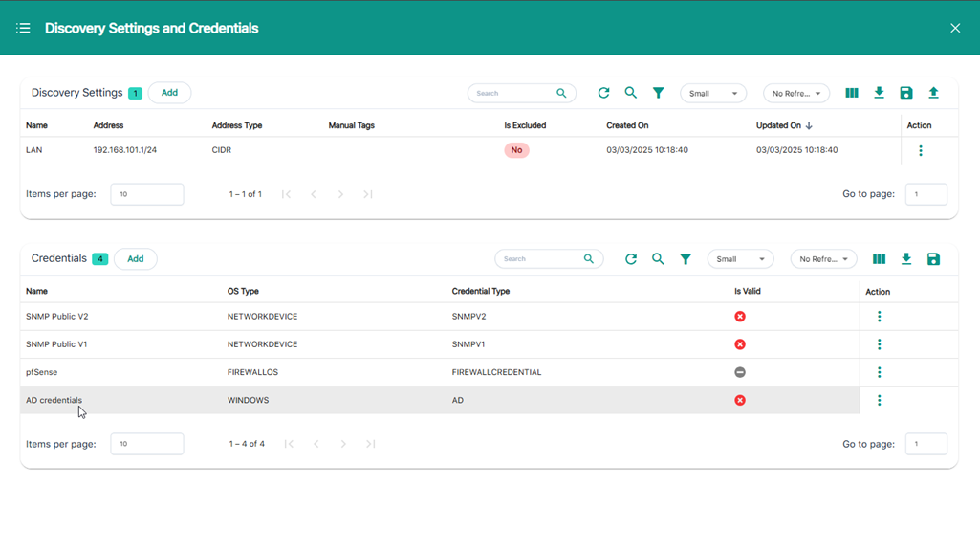Click the Credentials search field
This screenshot has height=553, width=980.
[x=540, y=259]
